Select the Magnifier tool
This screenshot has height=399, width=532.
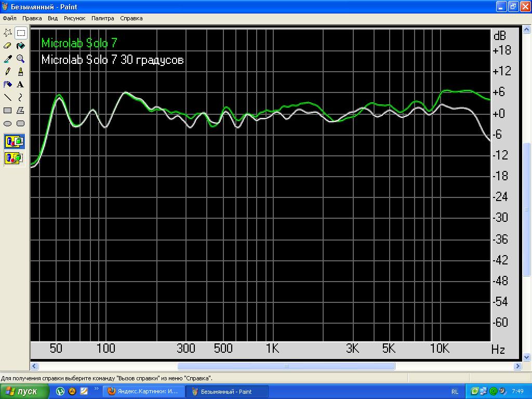click(21, 59)
